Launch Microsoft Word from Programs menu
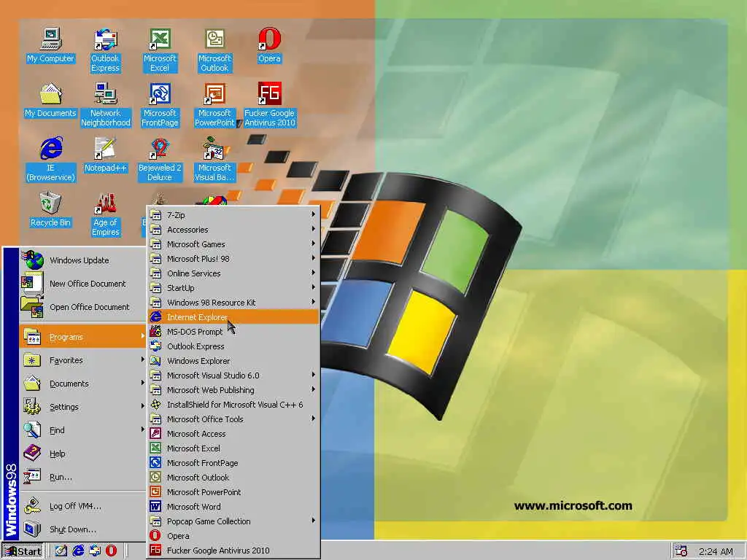Screen dimensions: 747x560 233,507
